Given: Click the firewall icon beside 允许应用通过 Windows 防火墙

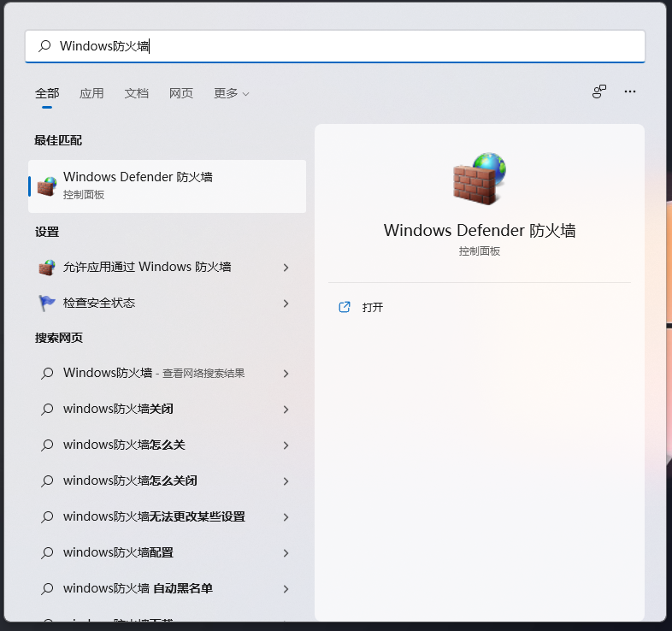Looking at the screenshot, I should tap(47, 268).
